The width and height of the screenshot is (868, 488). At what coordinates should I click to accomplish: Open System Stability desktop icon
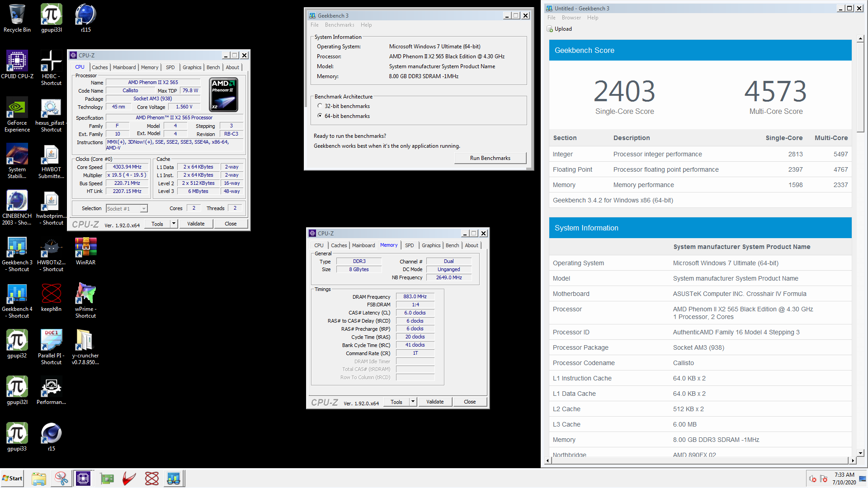click(17, 161)
